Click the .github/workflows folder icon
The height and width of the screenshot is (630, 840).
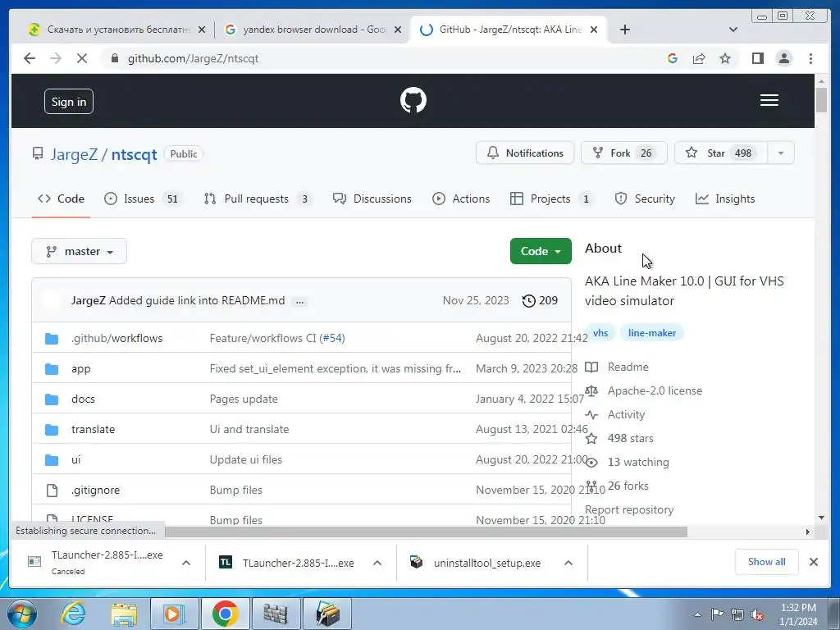[52, 339]
